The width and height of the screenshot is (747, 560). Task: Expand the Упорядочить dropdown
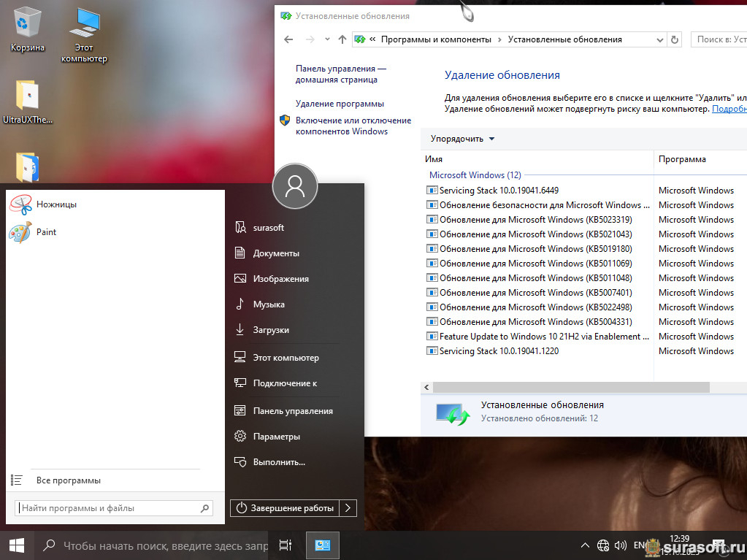click(462, 139)
